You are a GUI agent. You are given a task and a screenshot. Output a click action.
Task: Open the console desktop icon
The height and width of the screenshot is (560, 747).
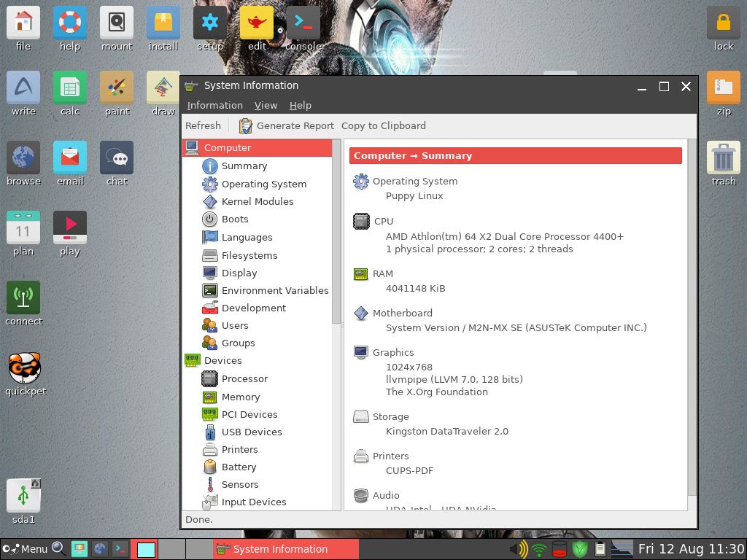(x=303, y=29)
